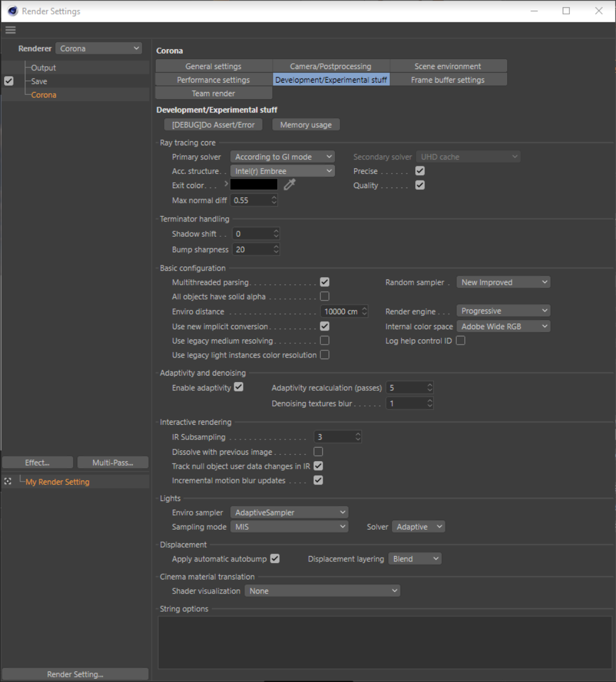The width and height of the screenshot is (616, 682).
Task: Disable Multithreaded parsing checkbox
Action: (x=325, y=282)
